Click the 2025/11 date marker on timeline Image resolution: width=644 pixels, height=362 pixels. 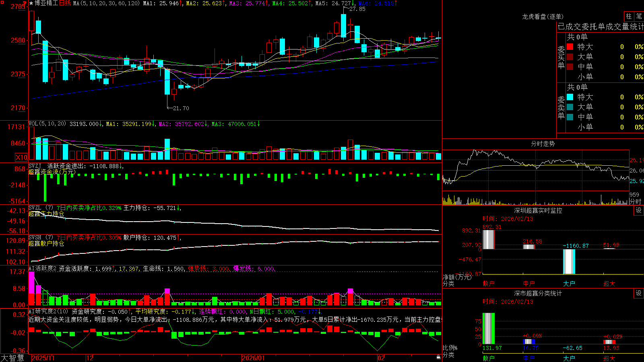click(43, 358)
